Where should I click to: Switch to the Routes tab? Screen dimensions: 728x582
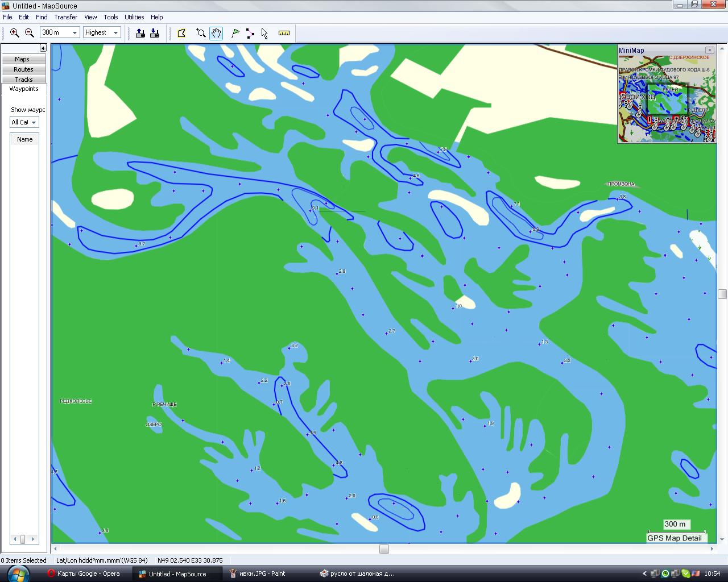tap(23, 69)
